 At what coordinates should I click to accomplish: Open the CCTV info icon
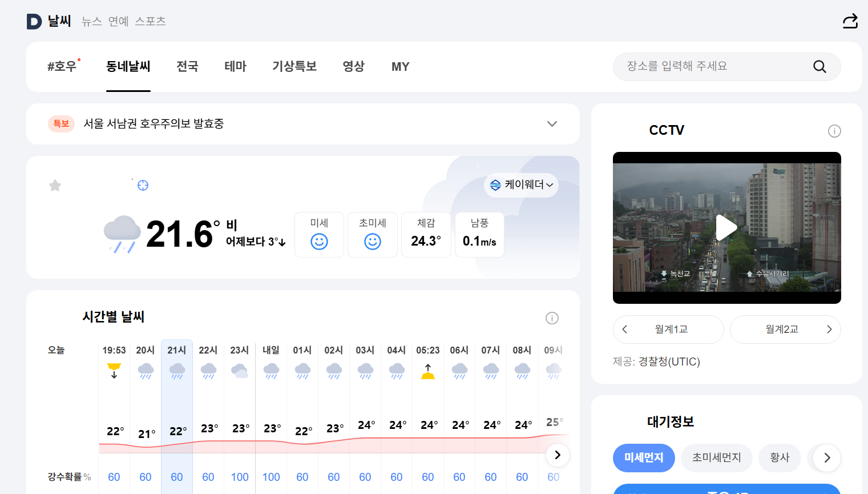click(x=834, y=131)
